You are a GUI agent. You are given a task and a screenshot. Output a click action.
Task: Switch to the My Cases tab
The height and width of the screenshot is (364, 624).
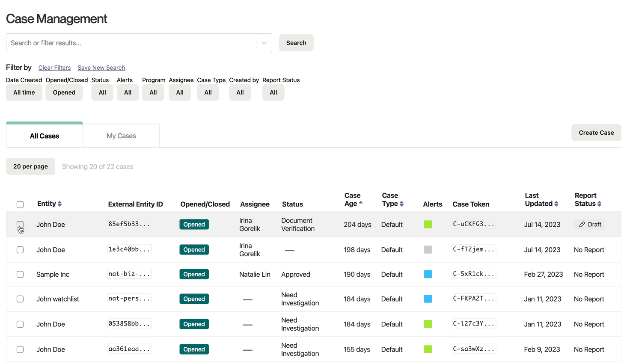122,136
